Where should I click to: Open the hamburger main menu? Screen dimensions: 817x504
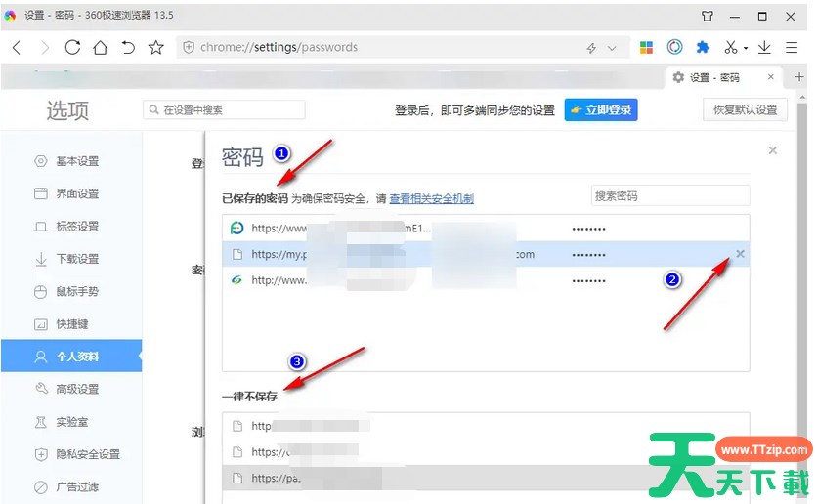pyautogui.click(x=793, y=47)
